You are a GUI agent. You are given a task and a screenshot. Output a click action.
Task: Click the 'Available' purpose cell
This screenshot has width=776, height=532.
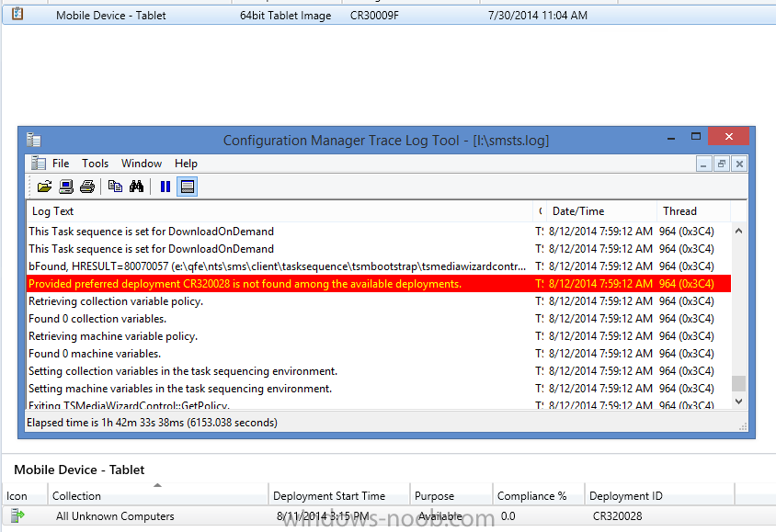tap(440, 516)
